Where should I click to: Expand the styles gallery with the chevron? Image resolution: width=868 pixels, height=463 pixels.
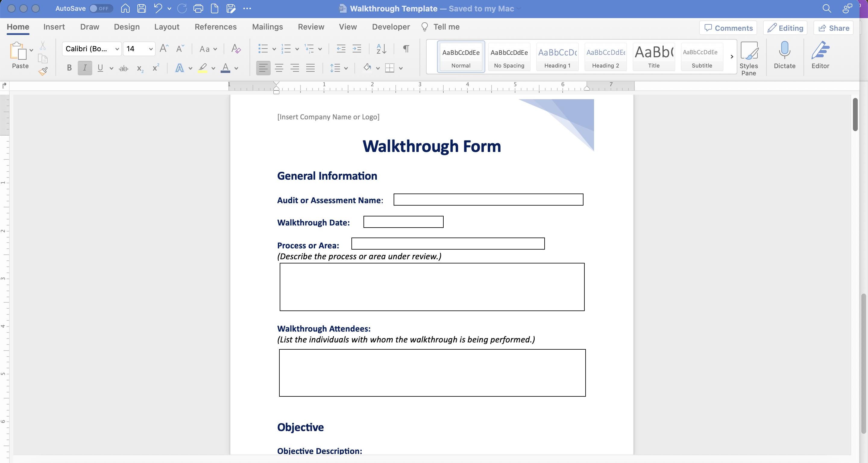pos(732,57)
